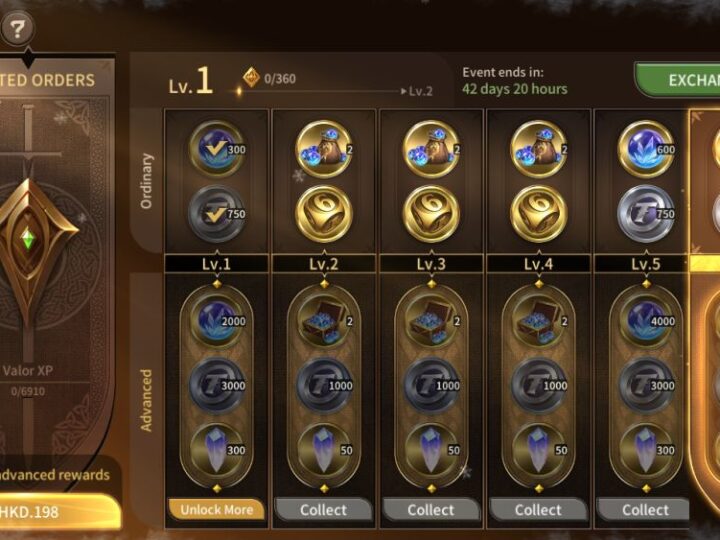Tap the 300 crystal shard reward at Lv.1

pyautogui.click(x=217, y=450)
